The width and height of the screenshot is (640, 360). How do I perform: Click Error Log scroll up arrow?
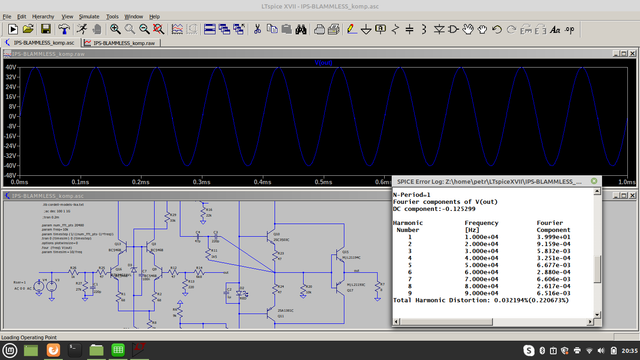tap(597, 191)
